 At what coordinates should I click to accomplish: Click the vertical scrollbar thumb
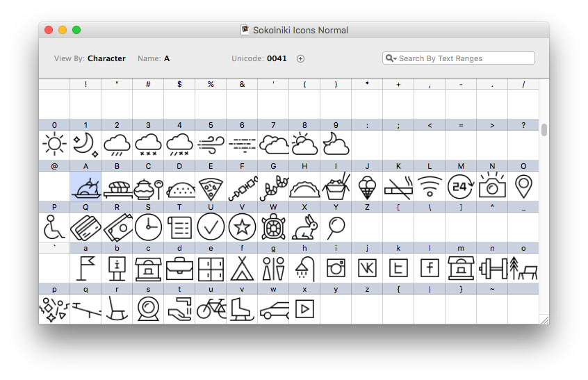[x=544, y=130]
